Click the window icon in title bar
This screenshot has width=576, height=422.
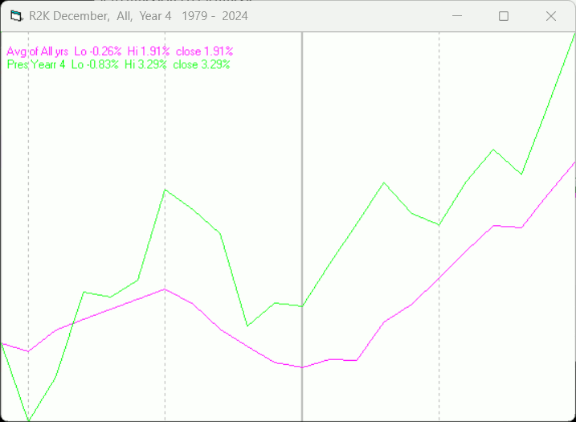tap(16, 16)
